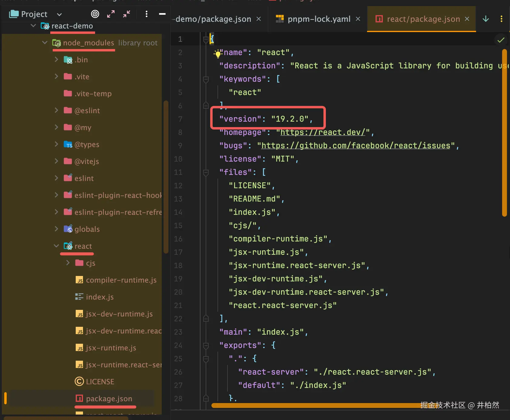The image size is (510, 420).
Task: Click the green inspection checkmark icon
Action: click(501, 40)
